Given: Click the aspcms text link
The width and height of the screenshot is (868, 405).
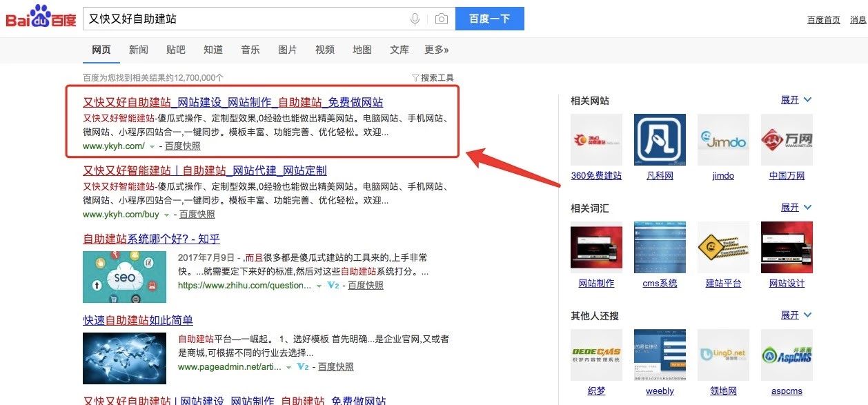Looking at the screenshot, I should 787,391.
